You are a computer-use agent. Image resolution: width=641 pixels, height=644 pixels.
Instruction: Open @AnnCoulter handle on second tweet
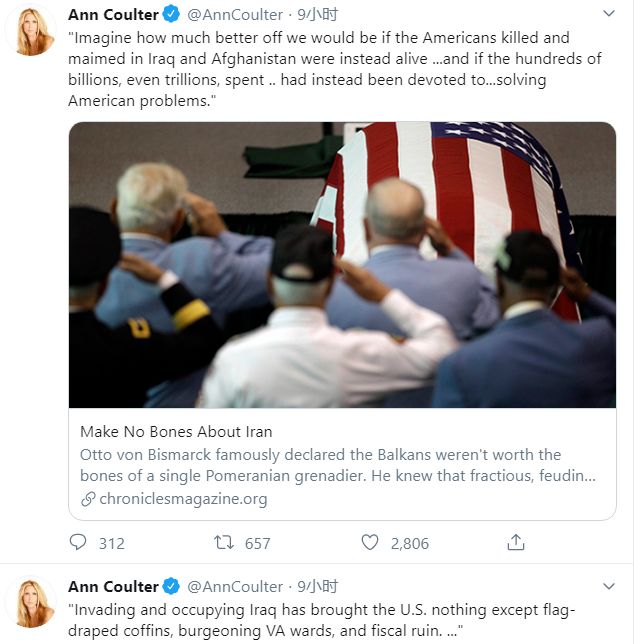(235, 586)
